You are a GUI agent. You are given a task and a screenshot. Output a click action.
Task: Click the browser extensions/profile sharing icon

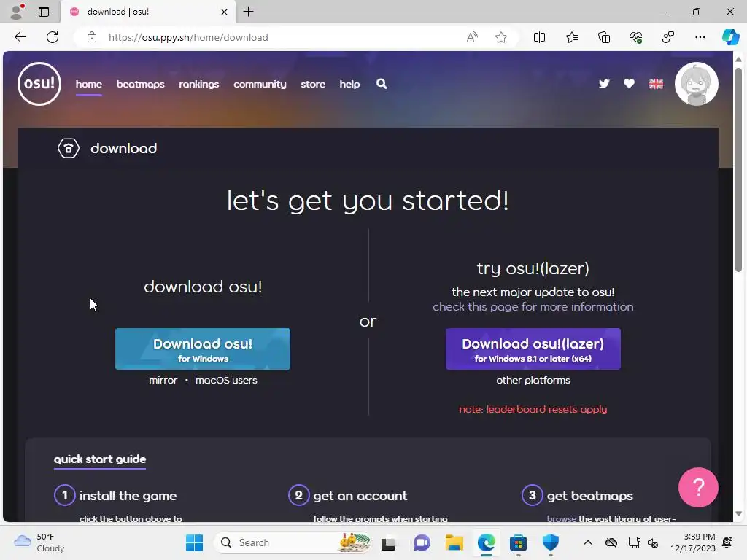(668, 37)
